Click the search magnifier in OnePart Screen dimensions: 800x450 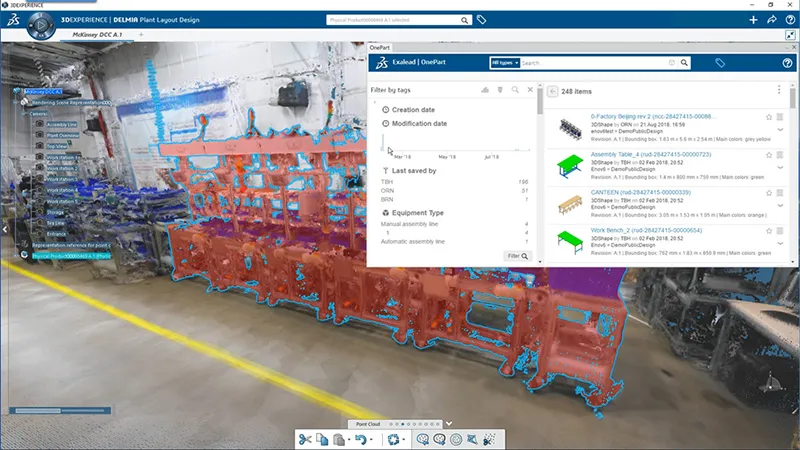coord(683,63)
